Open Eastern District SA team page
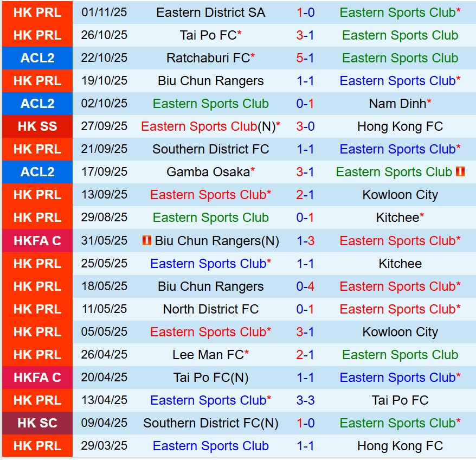The image size is (476, 460). [x=210, y=12]
